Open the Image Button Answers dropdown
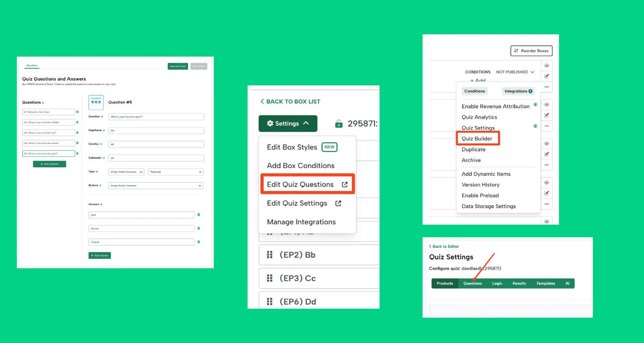The height and width of the screenshot is (343, 644). tap(156, 186)
